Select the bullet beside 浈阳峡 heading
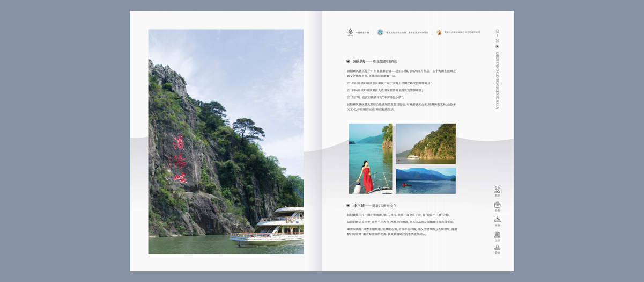Viewport: 644px width, 282px height. click(348, 61)
